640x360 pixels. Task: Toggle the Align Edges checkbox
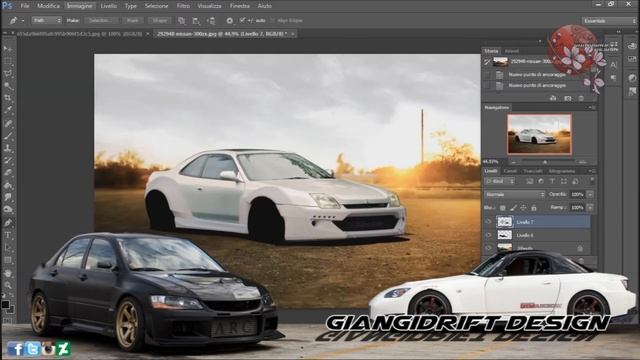click(273, 20)
